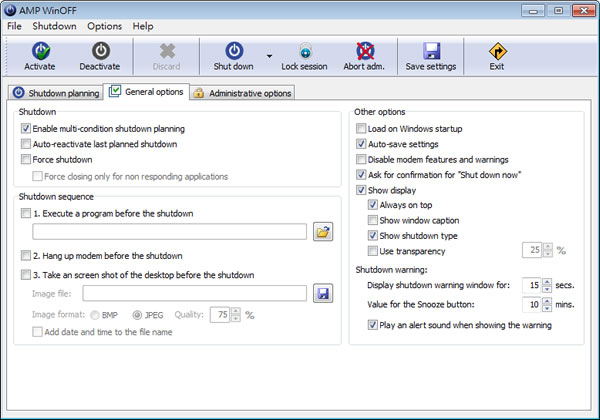Screen dimensions: 600x420
Task: Browse for program with folder icon
Action: [323, 232]
